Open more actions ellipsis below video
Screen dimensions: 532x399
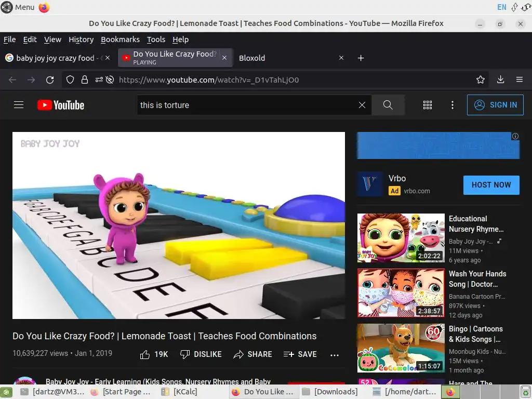[x=335, y=355]
